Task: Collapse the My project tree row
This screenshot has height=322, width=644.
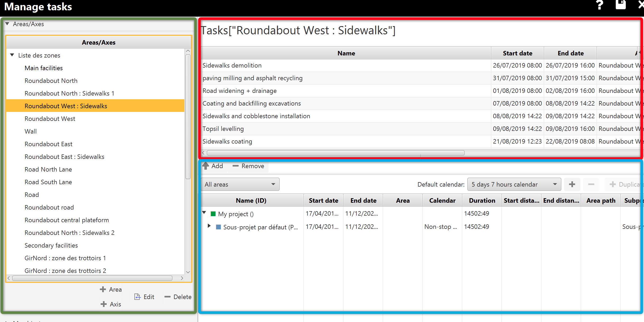Action: point(204,212)
